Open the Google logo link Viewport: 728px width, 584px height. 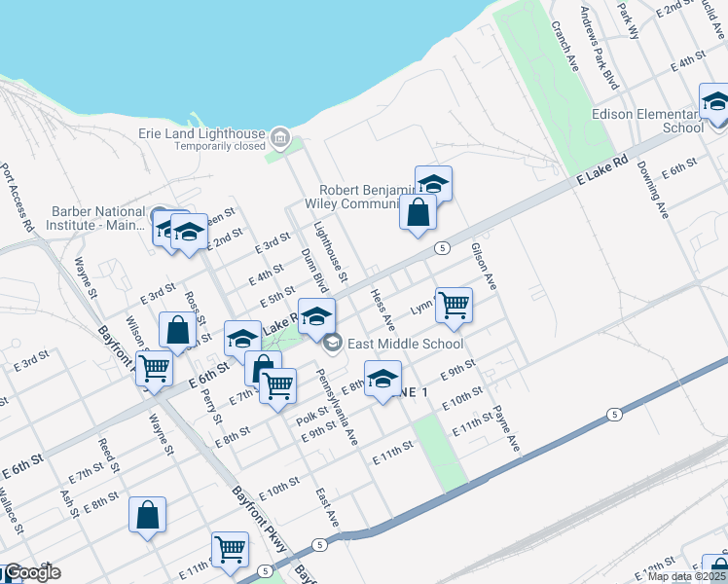point(31,572)
